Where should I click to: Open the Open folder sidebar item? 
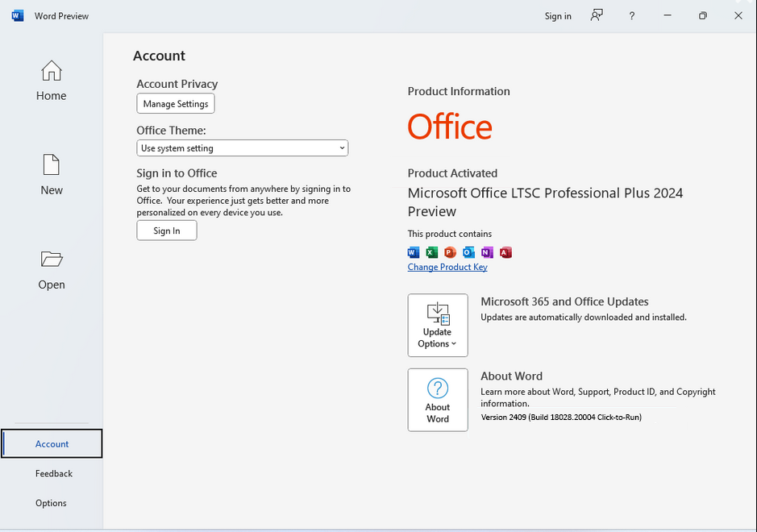point(51,270)
